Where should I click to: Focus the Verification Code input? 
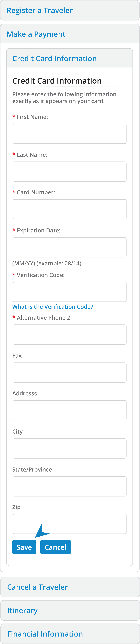click(69, 292)
